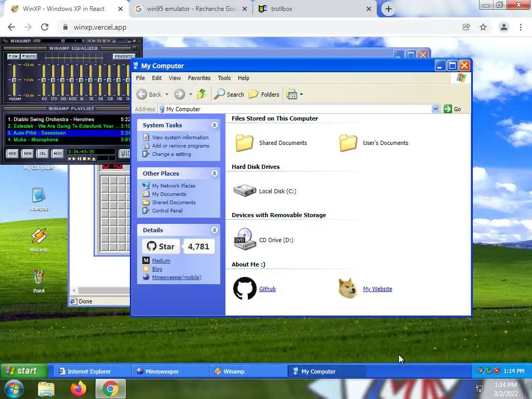Collapse the Details panel
The image size is (532, 399).
[x=215, y=230]
